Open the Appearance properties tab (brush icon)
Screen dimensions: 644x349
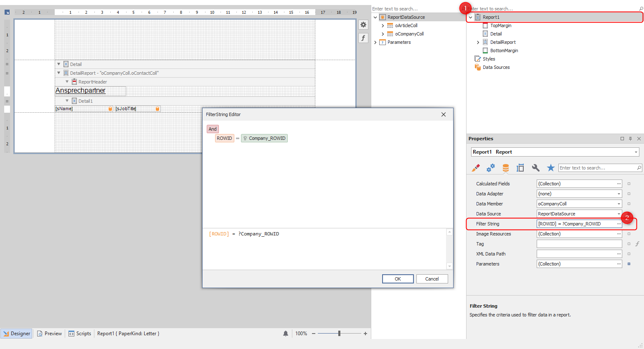[476, 168]
